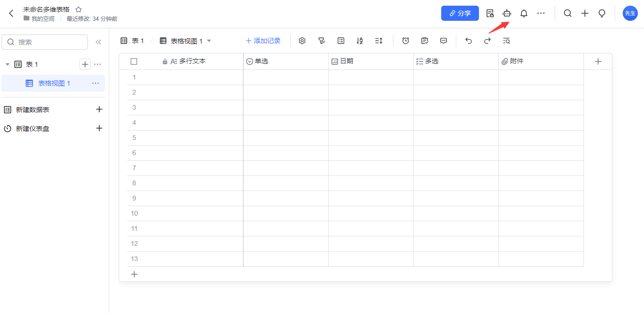
Task: Tick the select-all checkbox in header
Action: 134,61
